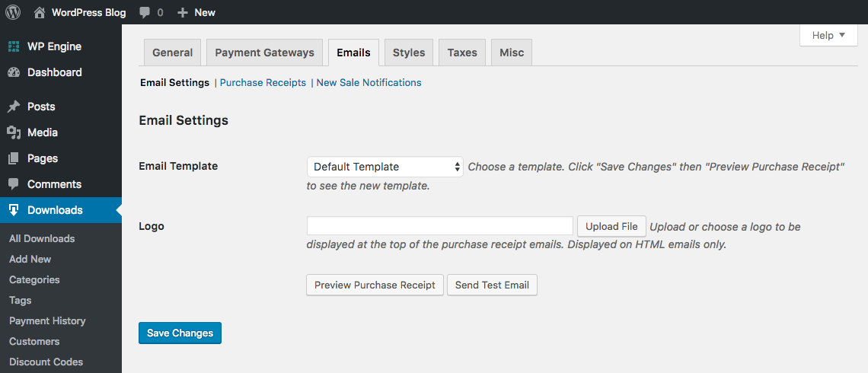Click the WordPress logo icon
Image resolution: width=868 pixels, height=373 pixels.
[x=13, y=12]
